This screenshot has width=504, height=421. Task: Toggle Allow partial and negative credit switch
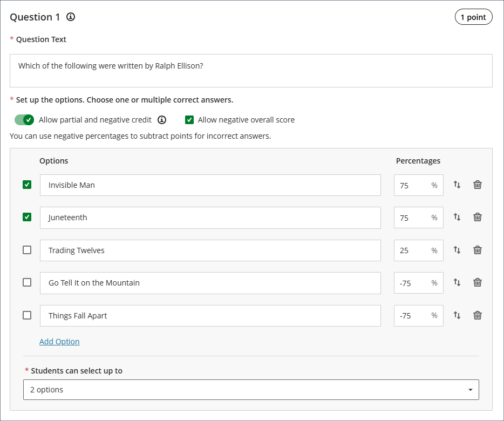24,120
